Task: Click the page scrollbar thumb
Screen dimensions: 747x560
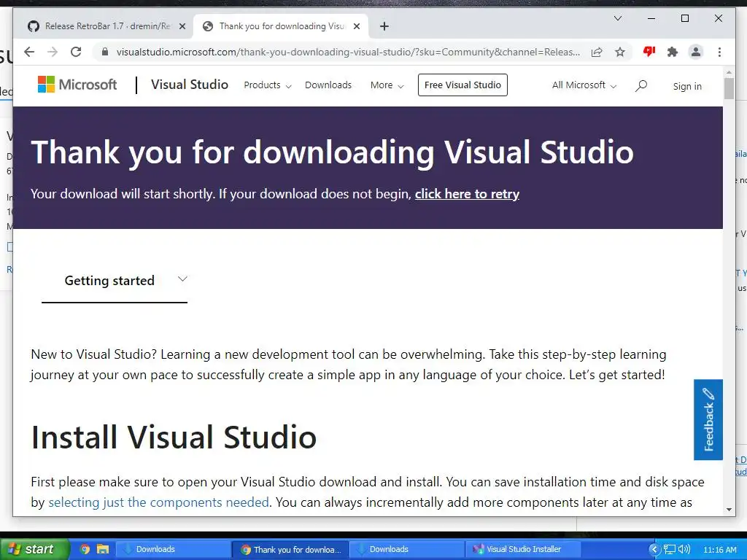Action: coord(729,88)
